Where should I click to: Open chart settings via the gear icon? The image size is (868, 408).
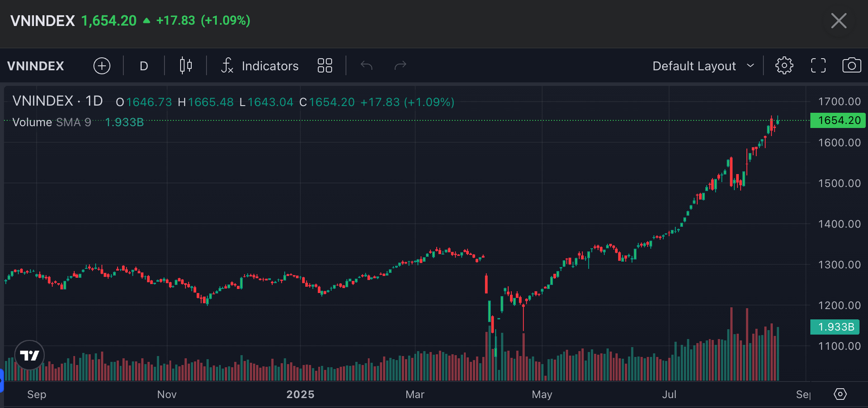(x=784, y=66)
